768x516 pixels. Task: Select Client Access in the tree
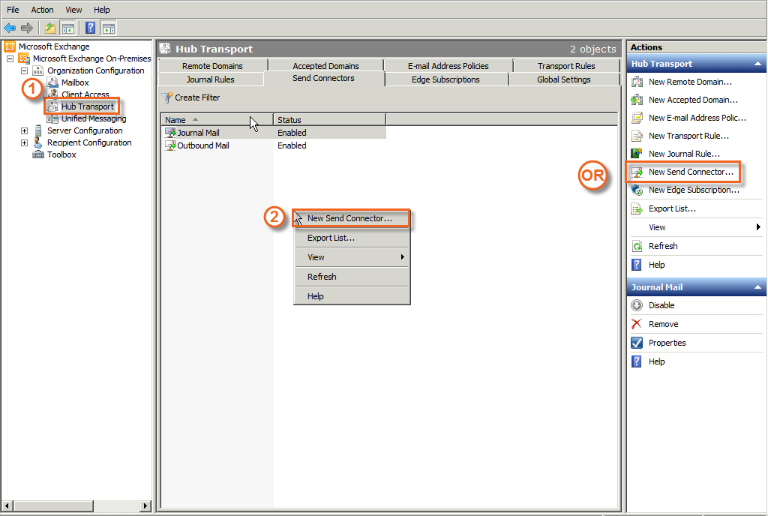[85, 94]
